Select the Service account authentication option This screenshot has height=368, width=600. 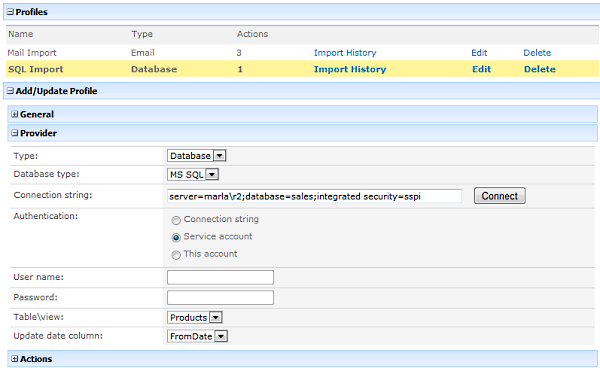176,238
